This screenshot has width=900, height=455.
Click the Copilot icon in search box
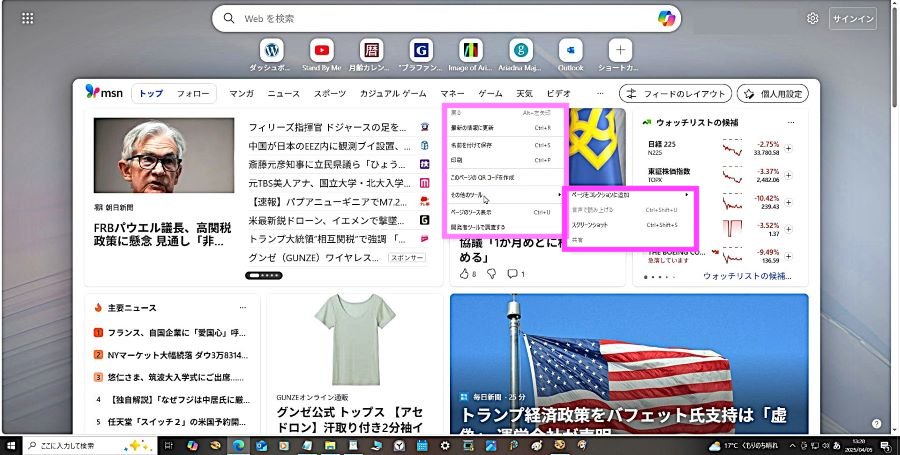pos(666,19)
